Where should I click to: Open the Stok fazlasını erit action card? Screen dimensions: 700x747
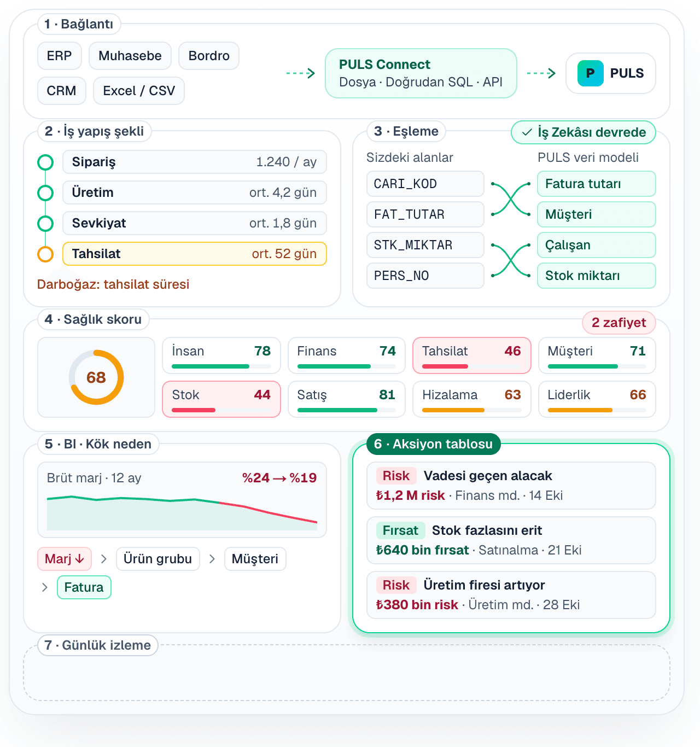tap(511, 540)
